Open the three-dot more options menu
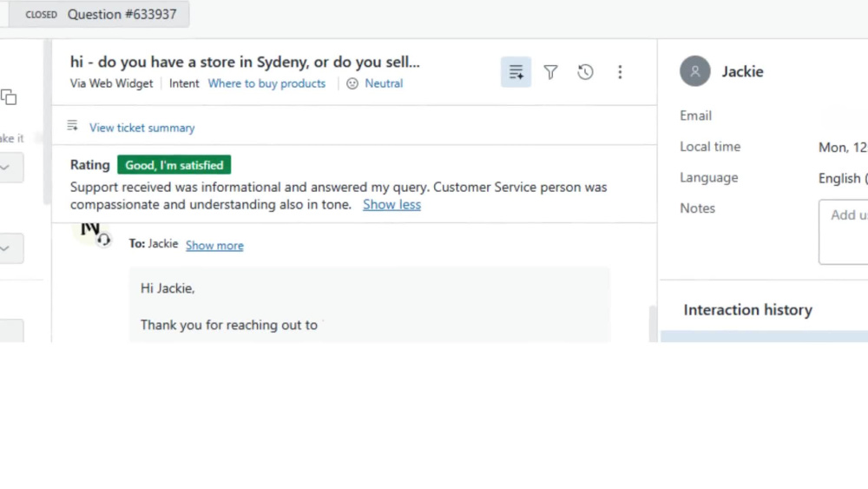This screenshot has height=489, width=868. [620, 72]
